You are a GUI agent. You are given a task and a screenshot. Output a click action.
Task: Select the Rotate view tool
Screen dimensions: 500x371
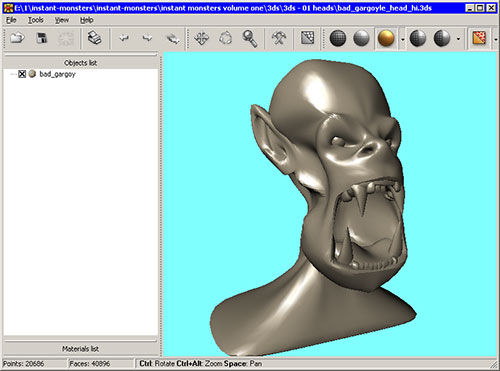click(226, 38)
